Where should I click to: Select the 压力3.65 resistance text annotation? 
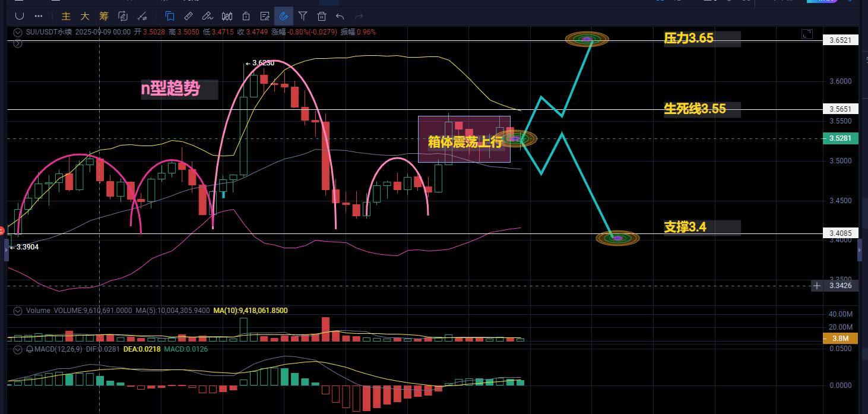(x=689, y=39)
